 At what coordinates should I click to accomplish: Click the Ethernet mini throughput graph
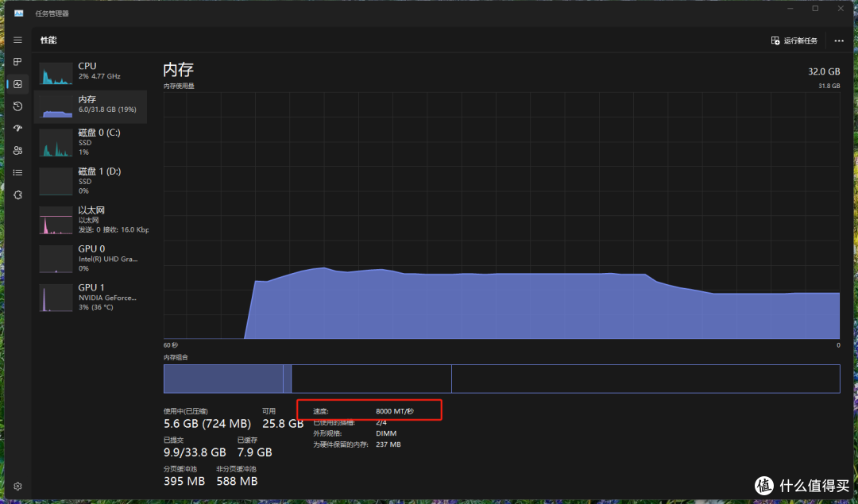click(x=56, y=221)
